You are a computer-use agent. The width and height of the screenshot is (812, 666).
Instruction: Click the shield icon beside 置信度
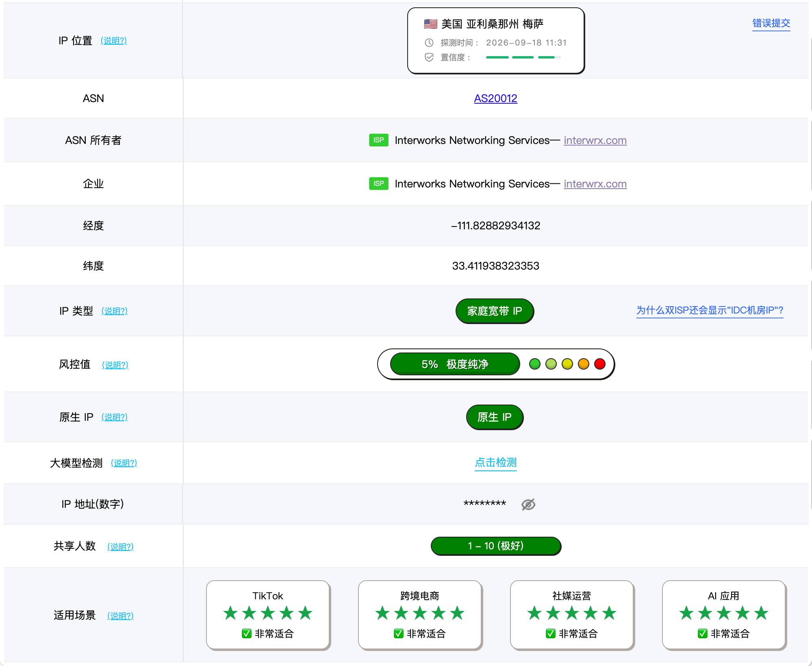(429, 57)
